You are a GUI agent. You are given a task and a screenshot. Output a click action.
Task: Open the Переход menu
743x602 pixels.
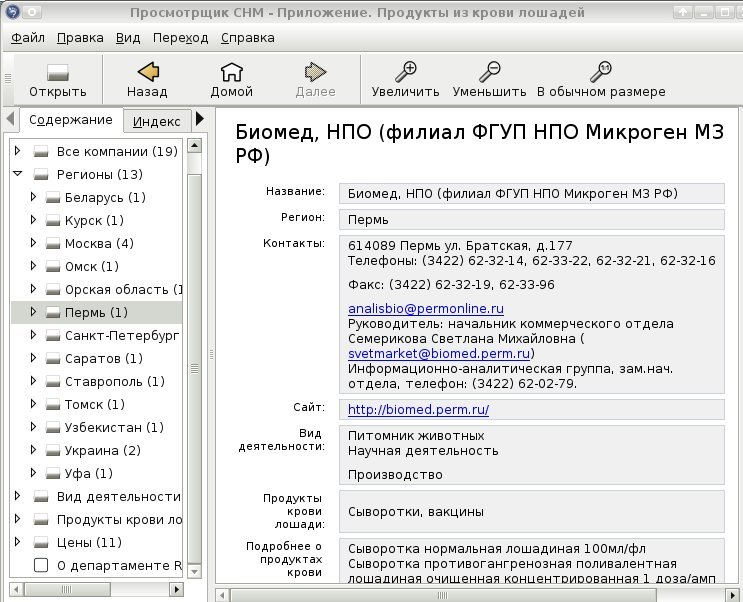[x=181, y=38]
